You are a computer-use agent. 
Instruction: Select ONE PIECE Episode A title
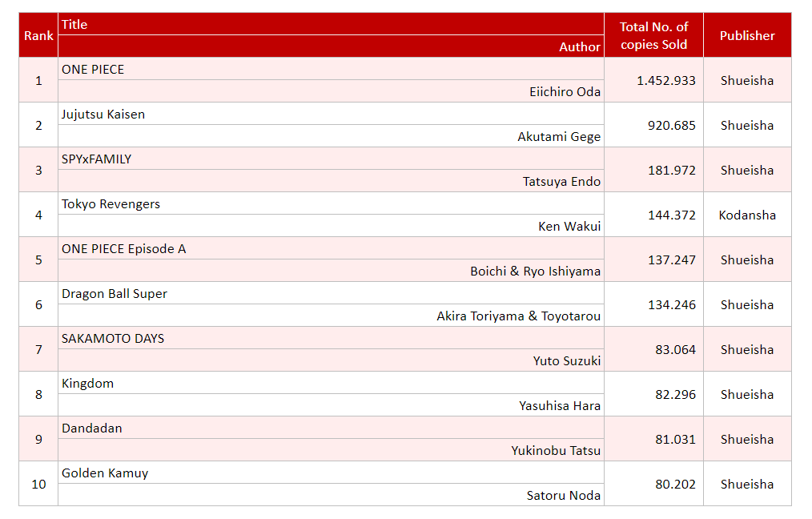pyautogui.click(x=124, y=249)
